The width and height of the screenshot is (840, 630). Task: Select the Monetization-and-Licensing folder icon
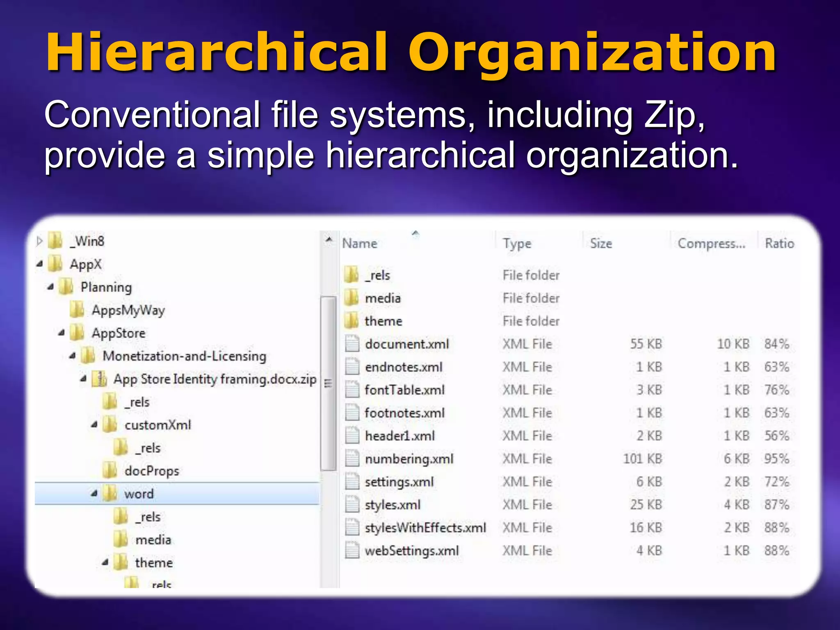pyautogui.click(x=88, y=356)
